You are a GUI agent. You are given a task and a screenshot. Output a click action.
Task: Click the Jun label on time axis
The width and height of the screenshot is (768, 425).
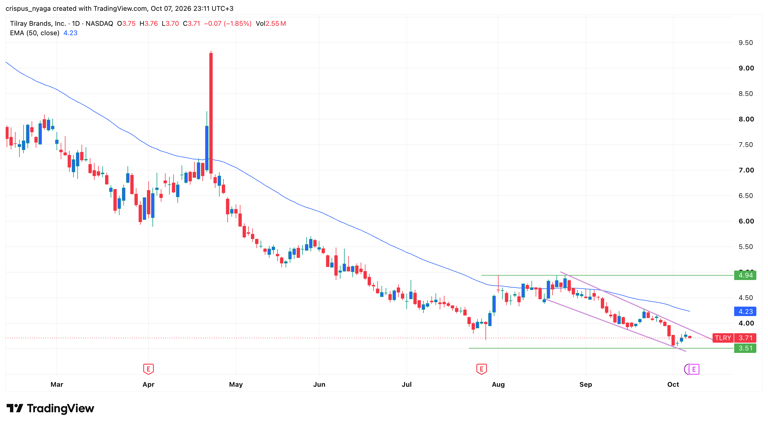tap(319, 384)
